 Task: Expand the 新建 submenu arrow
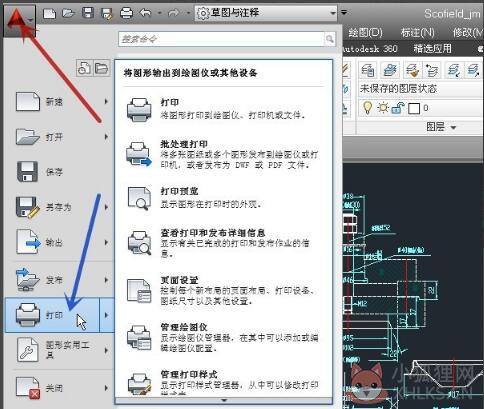tap(106, 101)
